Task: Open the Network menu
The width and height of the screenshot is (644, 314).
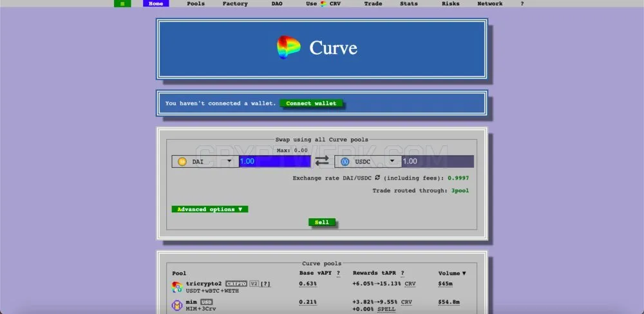Action: click(489, 4)
